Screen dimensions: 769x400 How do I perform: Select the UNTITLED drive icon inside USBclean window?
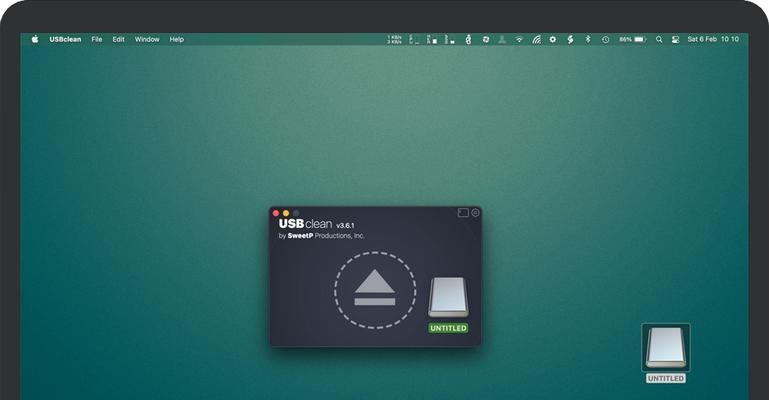pos(448,297)
